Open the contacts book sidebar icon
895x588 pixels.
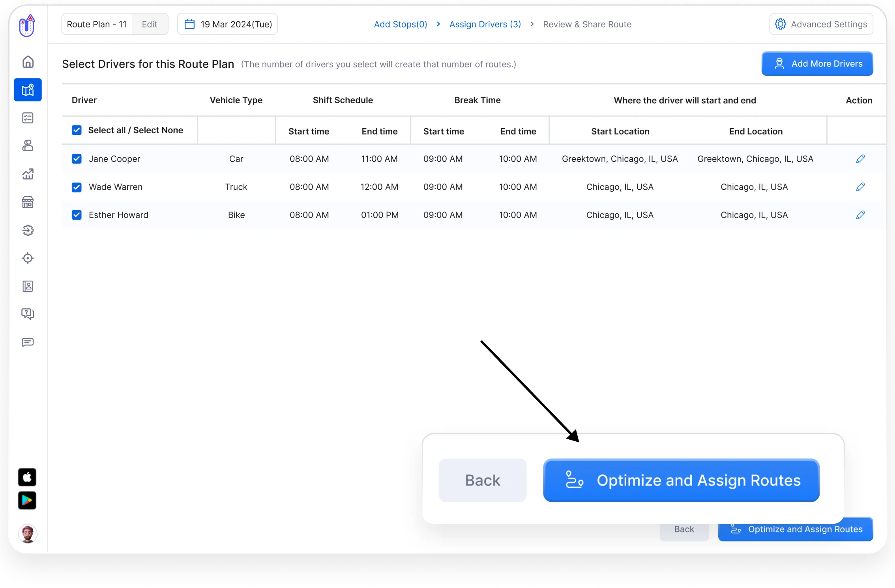(x=28, y=286)
